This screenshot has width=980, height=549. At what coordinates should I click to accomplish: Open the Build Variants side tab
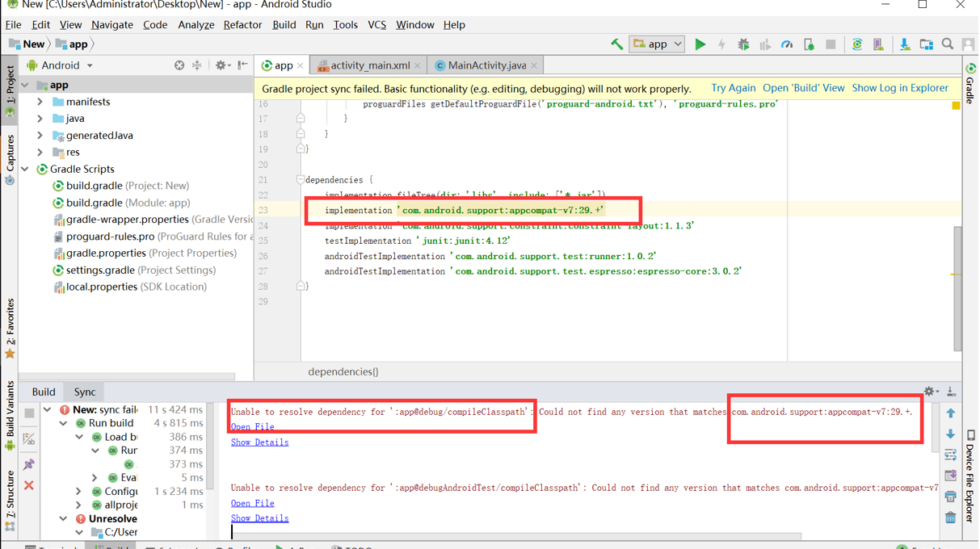point(11,417)
